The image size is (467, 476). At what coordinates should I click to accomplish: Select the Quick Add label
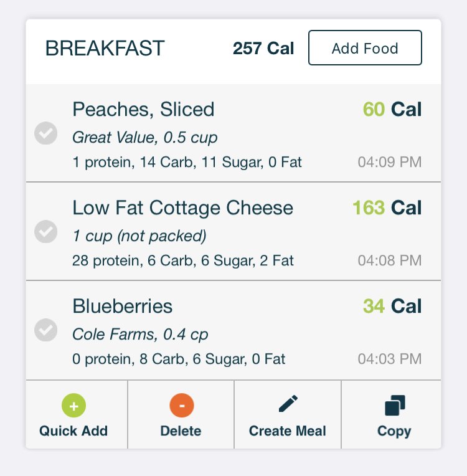73,431
